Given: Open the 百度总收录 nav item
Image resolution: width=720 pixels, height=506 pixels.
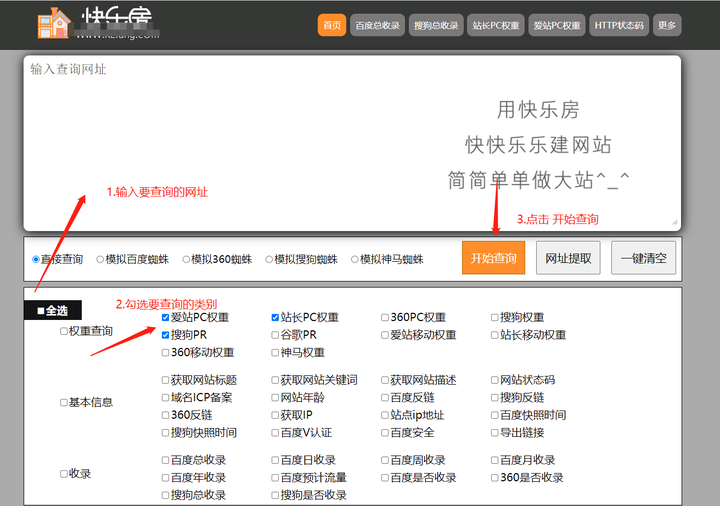Looking at the screenshot, I should pos(377,25).
